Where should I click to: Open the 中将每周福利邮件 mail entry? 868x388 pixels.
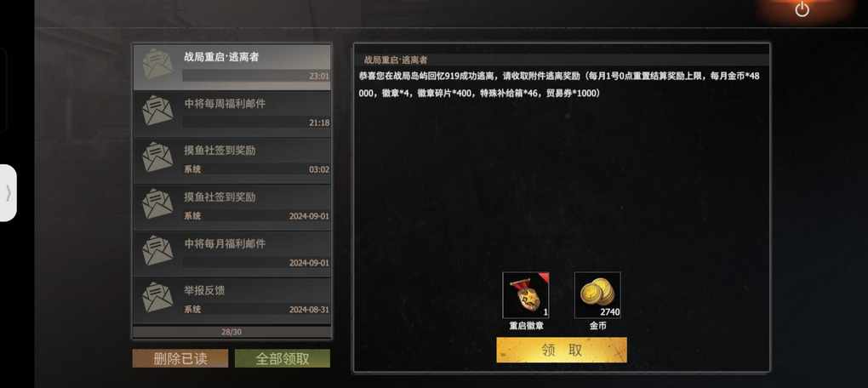tap(232, 113)
